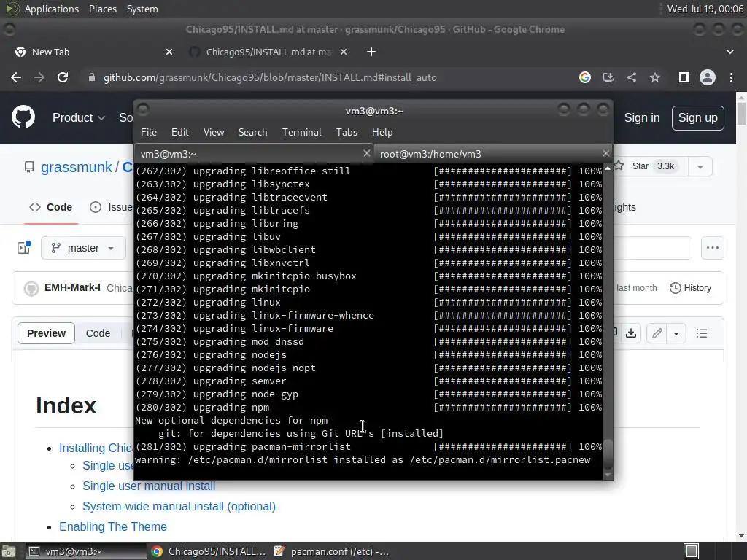Open Chrome side panel
Image resolution: width=747 pixels, height=560 pixels.
pos(684,77)
